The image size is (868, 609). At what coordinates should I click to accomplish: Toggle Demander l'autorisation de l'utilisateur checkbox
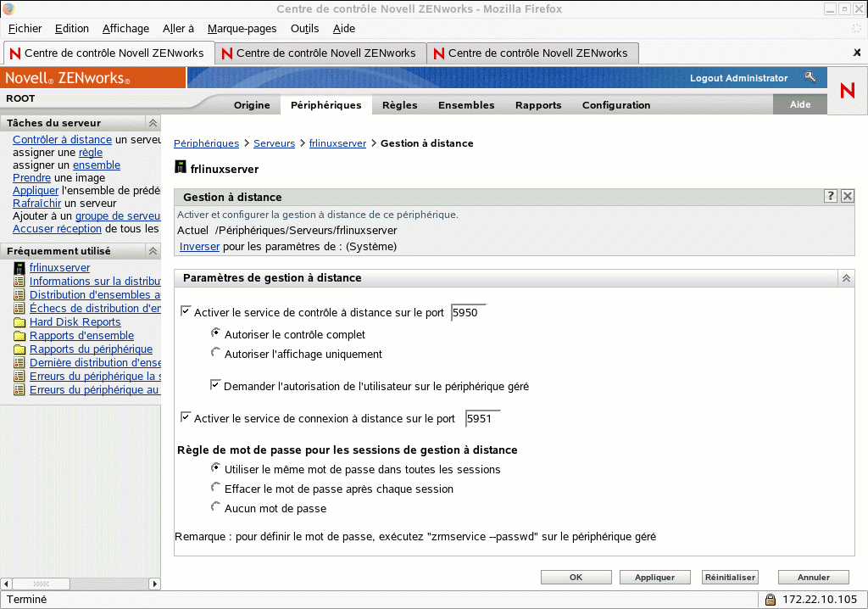[215, 384]
